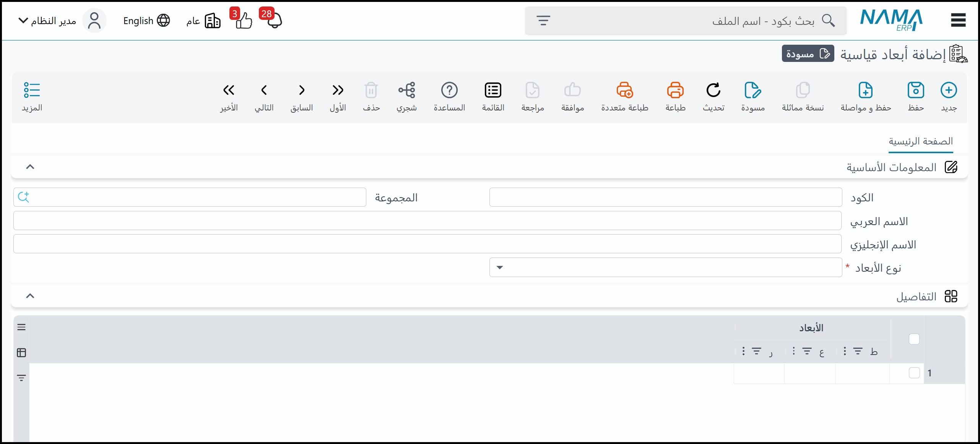Open the List (القائمة) icon
This screenshot has height=444, width=980.
pyautogui.click(x=493, y=91)
